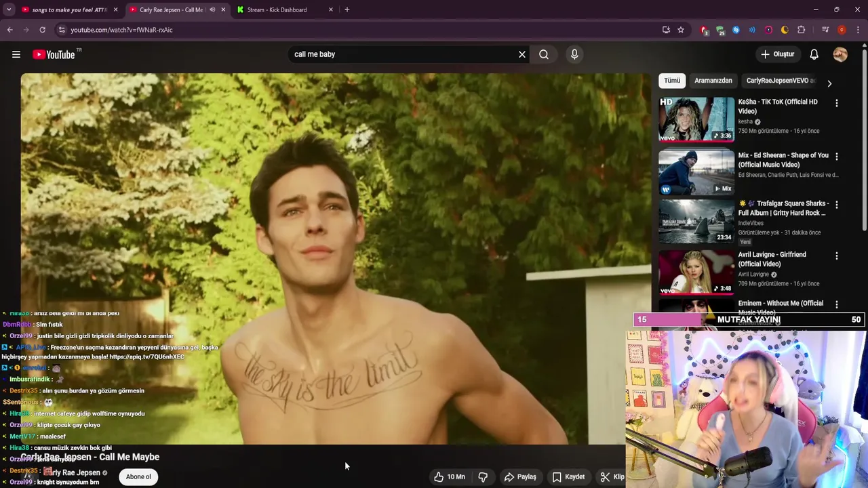This screenshot has height=488, width=868.
Task: Open Ed Sheeran Shape of You mix thumbnail
Action: [696, 172]
